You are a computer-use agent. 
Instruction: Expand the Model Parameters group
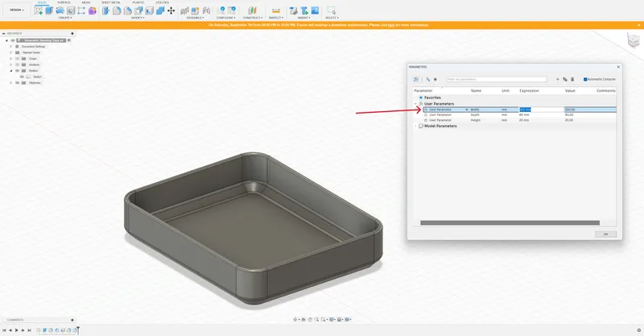pos(415,126)
